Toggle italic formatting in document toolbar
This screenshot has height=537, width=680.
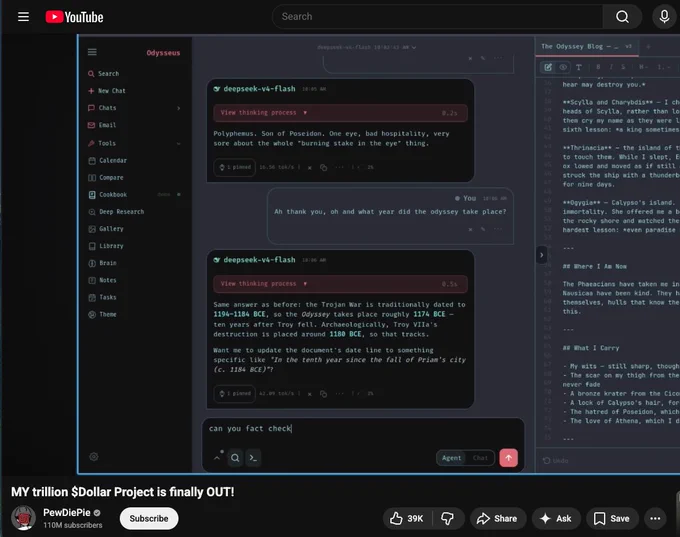611,67
